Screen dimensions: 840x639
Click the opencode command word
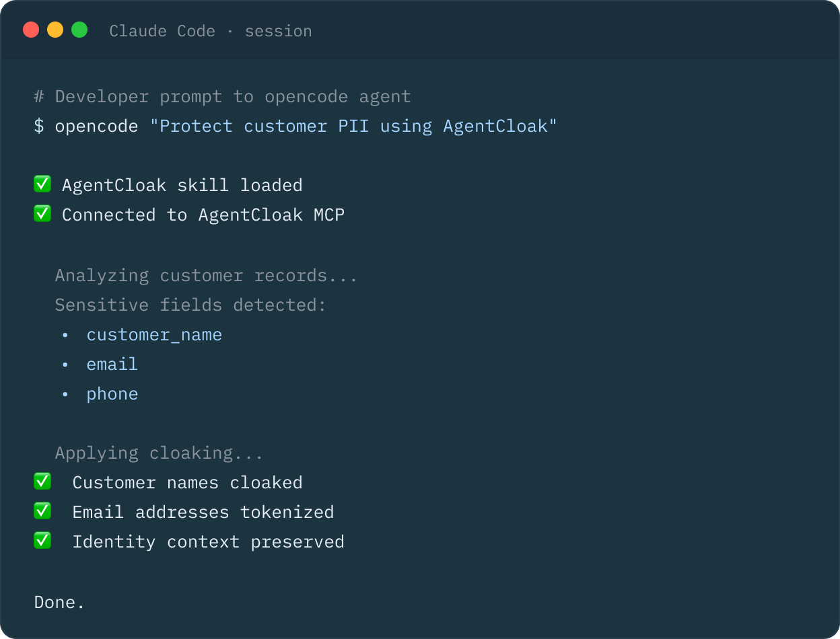coord(96,126)
